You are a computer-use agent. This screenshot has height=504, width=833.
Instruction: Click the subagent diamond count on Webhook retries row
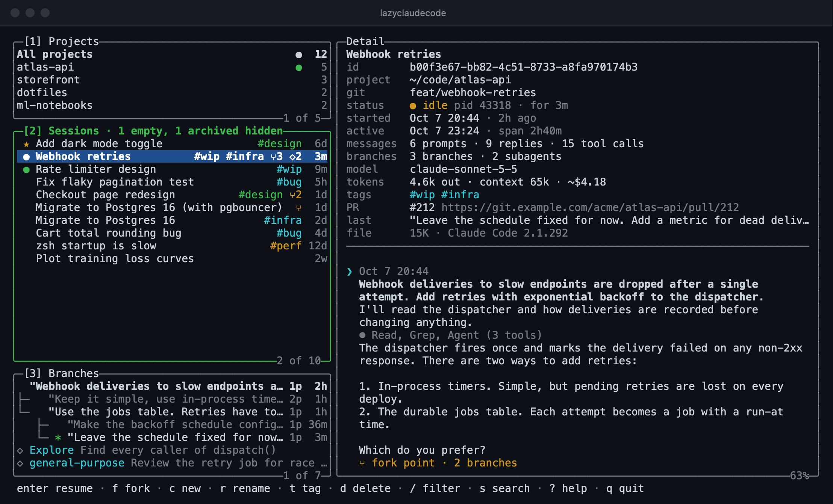(x=295, y=157)
